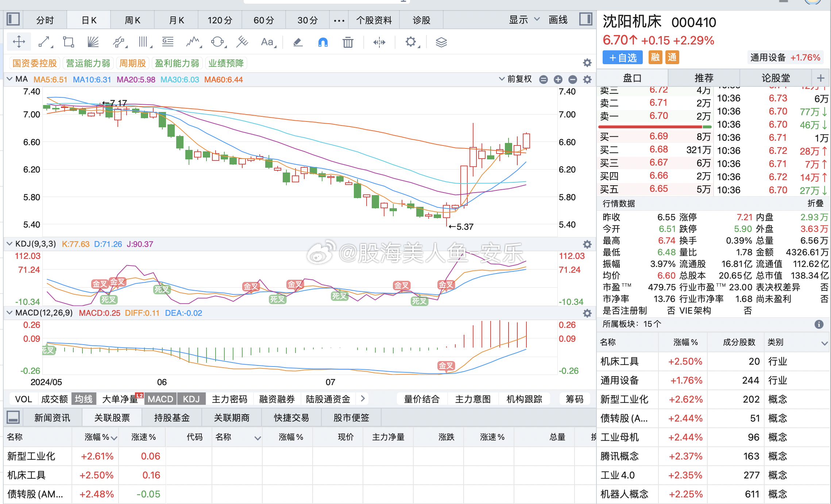Image resolution: width=831 pixels, height=504 pixels.
Task: Open the 显示 display dropdown
Action: [524, 20]
